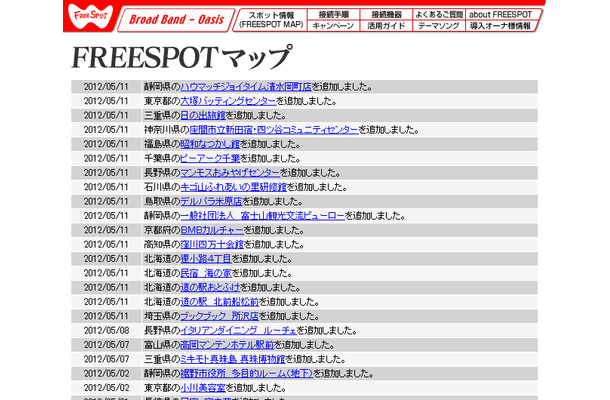Open 日の出旅館 link
Viewport: 610px width, 400px height.
coord(203,116)
